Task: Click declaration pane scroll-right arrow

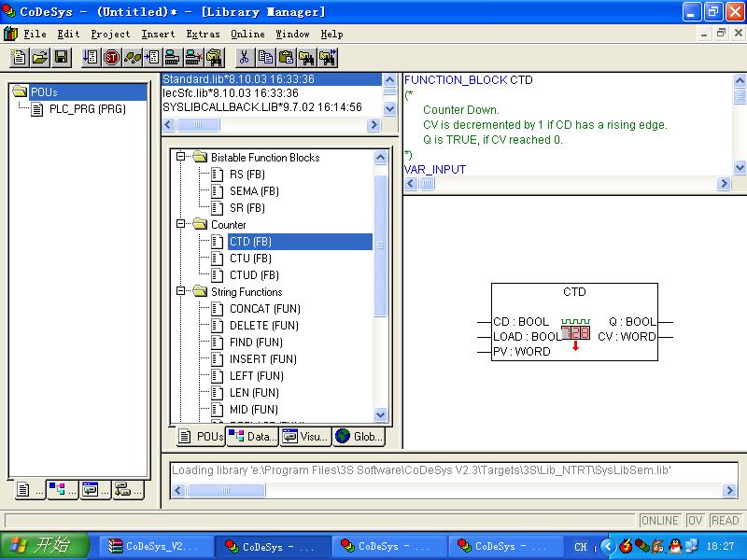Action: coord(724,183)
